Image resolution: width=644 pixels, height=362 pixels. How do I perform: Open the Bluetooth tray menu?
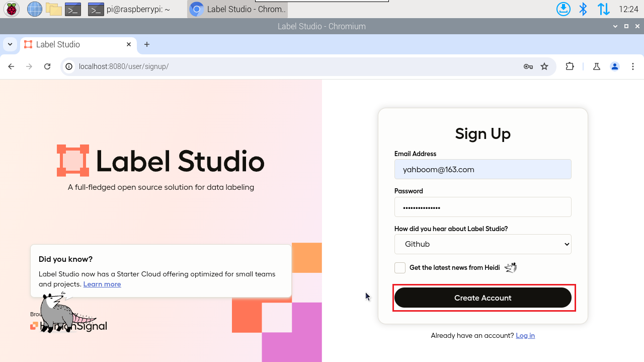[583, 9]
